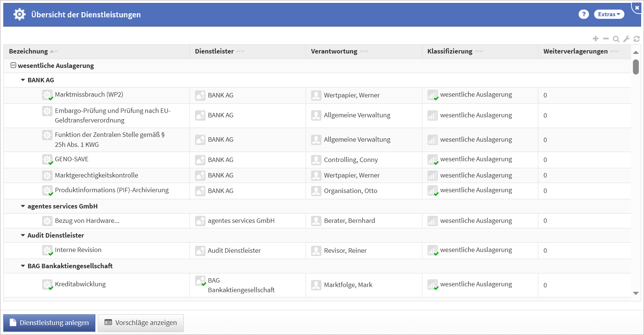Click the gear icon beside Marktmissbrauch (WP2)
The height and width of the screenshot is (335, 644).
point(47,95)
